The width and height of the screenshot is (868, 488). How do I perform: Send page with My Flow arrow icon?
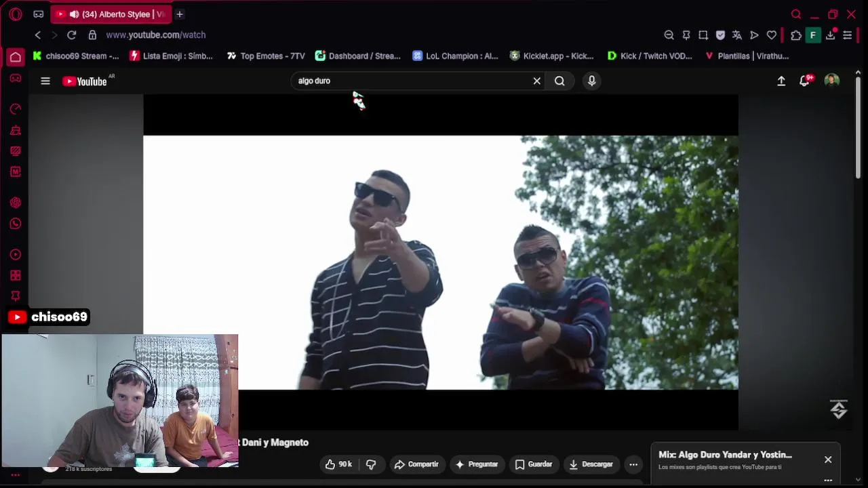[x=754, y=35]
